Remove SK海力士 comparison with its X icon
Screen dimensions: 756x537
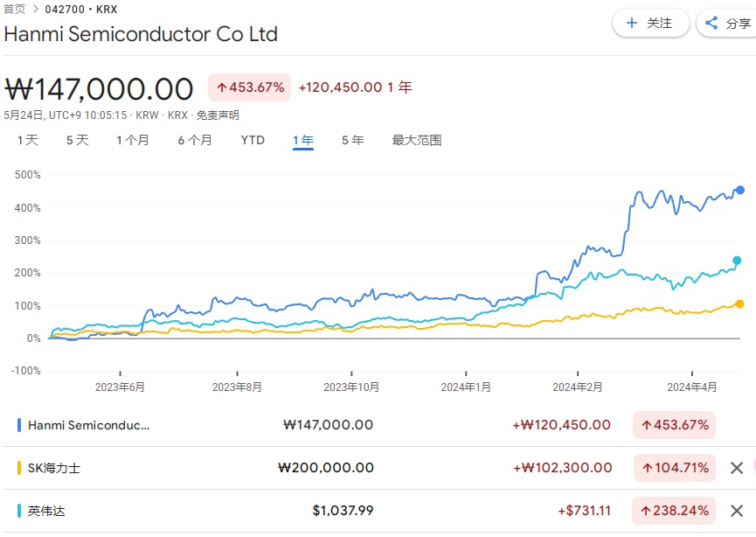737,468
